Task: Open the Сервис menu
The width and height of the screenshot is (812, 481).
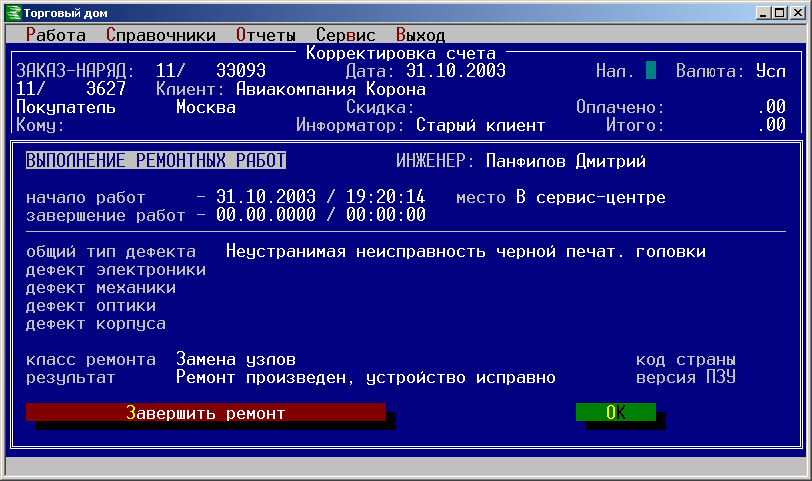Action: tap(345, 35)
